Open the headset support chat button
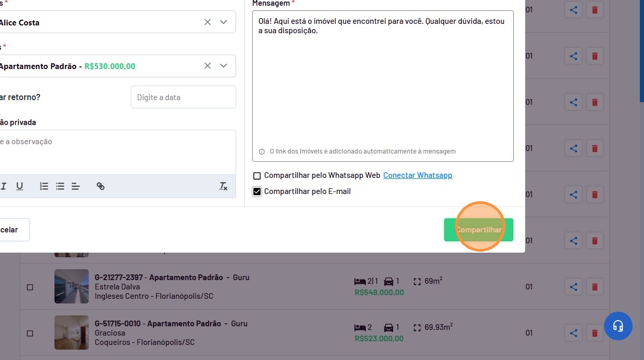 (x=618, y=326)
